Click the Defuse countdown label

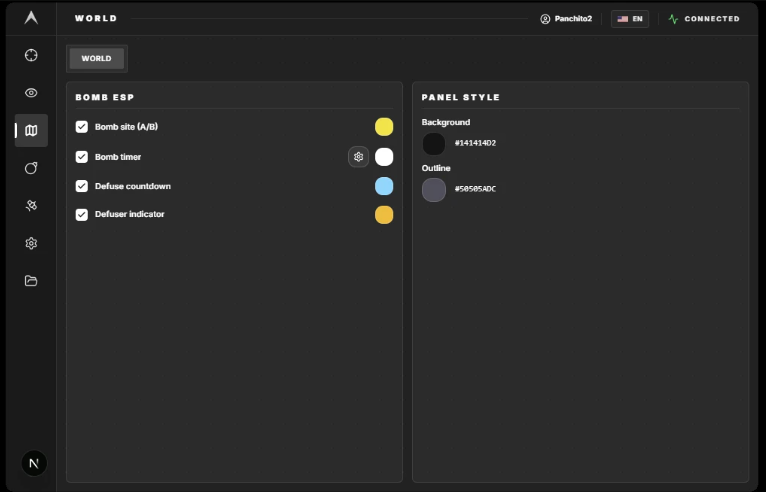point(133,186)
